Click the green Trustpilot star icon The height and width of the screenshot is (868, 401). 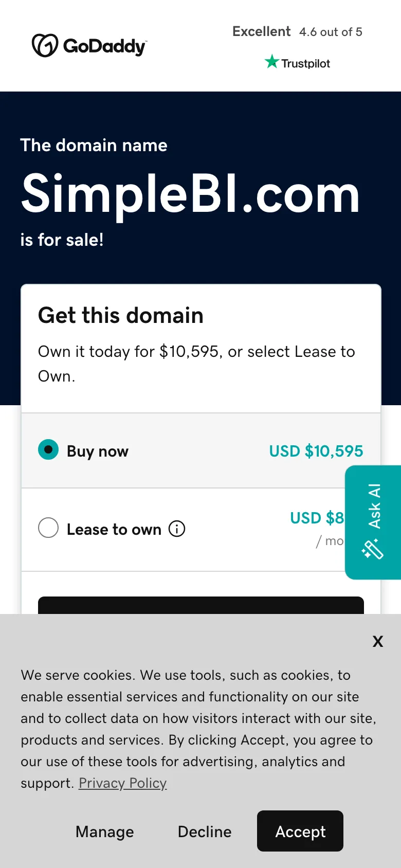271,62
